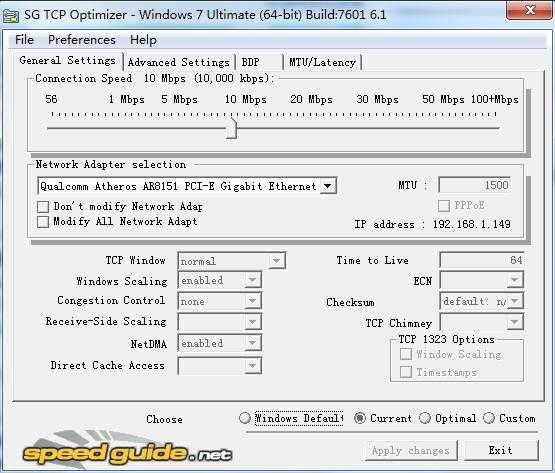Click the Time to Live field
Viewport: 555px width, 473px height.
tap(481, 260)
